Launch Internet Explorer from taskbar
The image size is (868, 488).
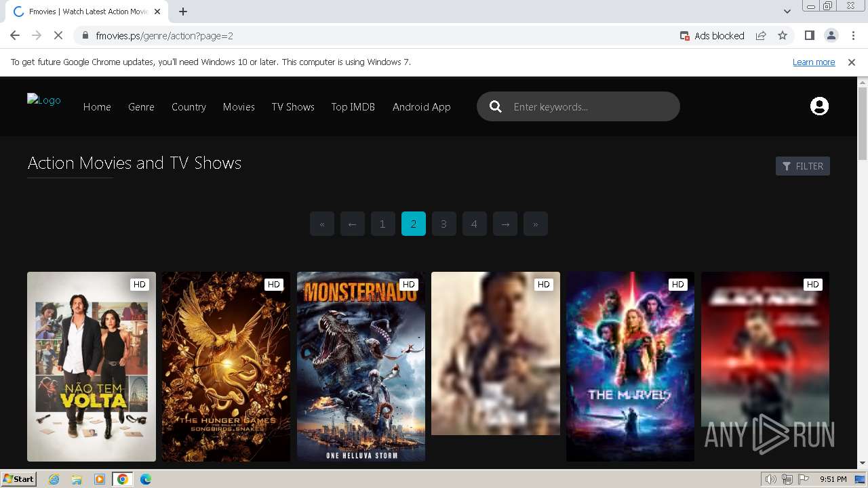tap(54, 479)
